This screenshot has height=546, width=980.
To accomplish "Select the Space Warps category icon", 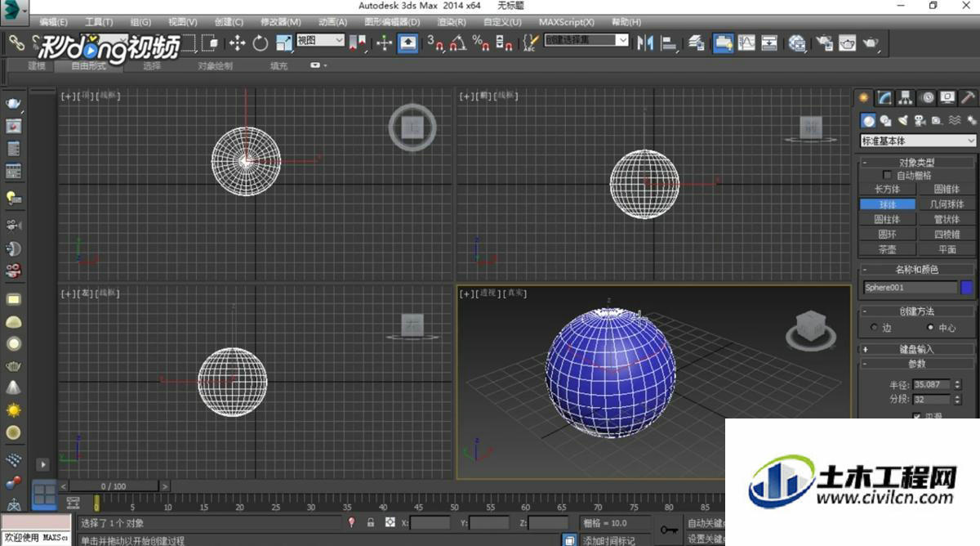I will pyautogui.click(x=954, y=121).
